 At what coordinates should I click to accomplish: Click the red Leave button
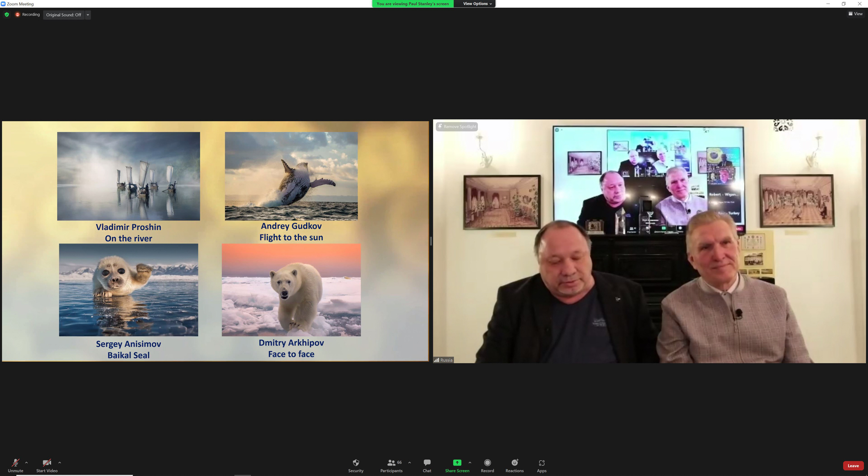[853, 466]
